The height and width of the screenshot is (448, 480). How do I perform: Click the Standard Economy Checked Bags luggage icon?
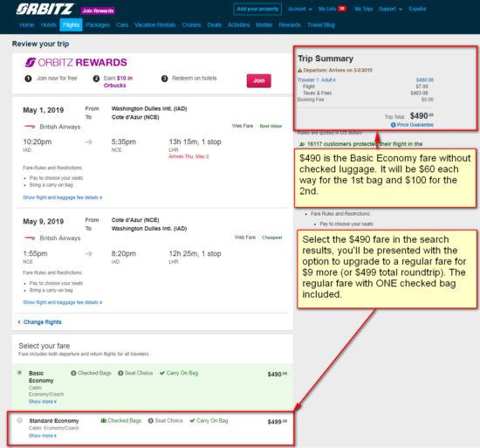coord(104,420)
